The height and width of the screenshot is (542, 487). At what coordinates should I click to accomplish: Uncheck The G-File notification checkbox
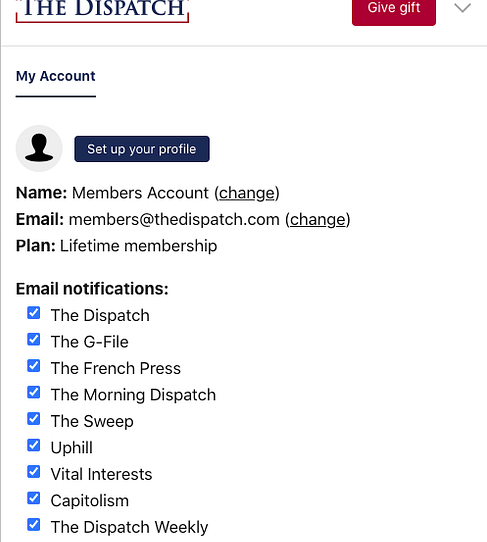click(x=34, y=339)
